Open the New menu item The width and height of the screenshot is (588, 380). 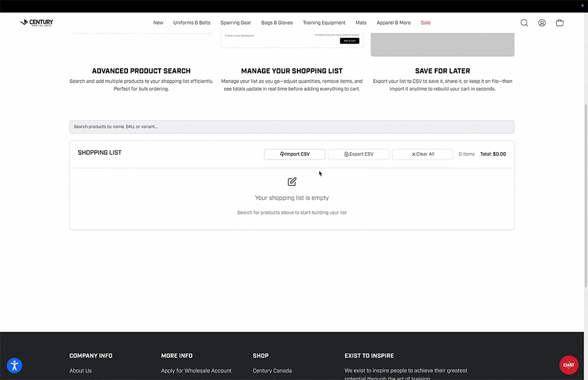(x=158, y=23)
